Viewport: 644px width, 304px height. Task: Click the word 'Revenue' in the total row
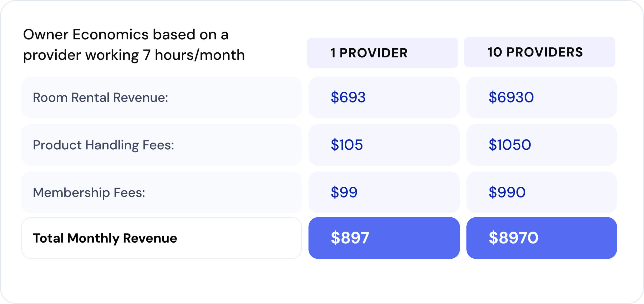(150, 238)
